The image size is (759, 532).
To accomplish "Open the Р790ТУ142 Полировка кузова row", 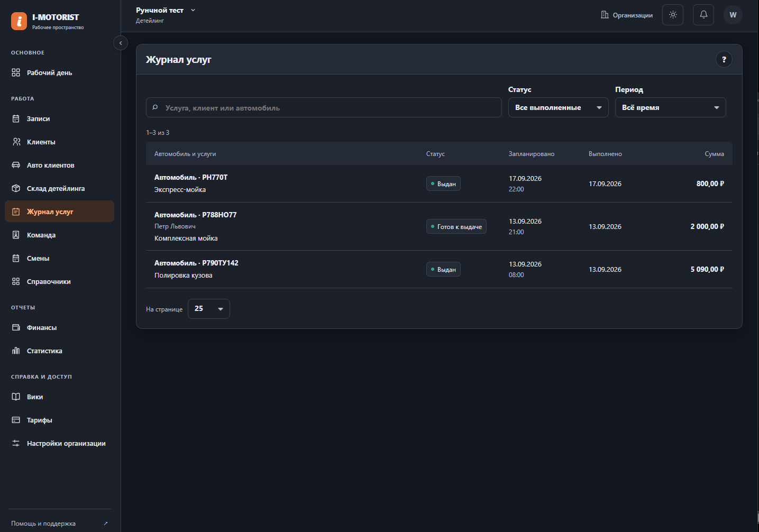I will pos(439,269).
